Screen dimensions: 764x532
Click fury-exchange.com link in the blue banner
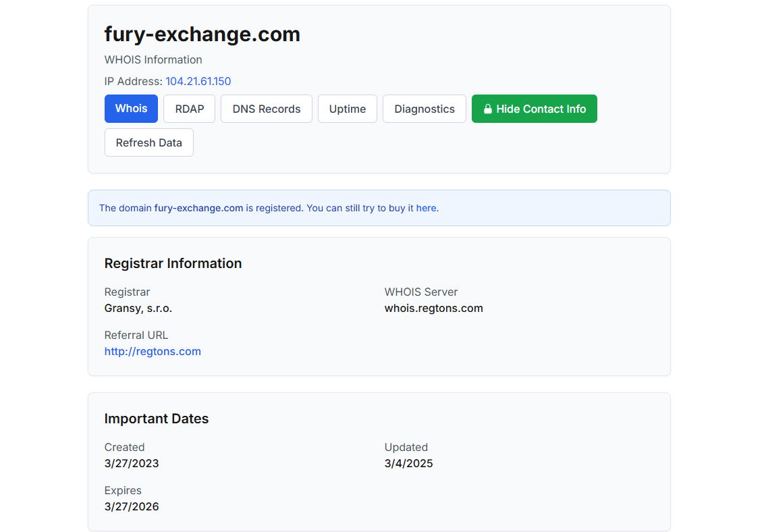[x=198, y=208]
